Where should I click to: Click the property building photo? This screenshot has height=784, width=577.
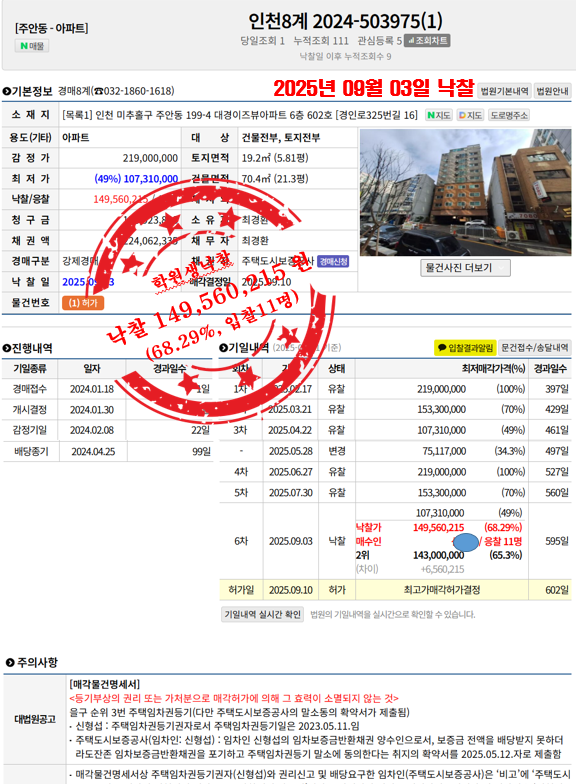coord(466,192)
